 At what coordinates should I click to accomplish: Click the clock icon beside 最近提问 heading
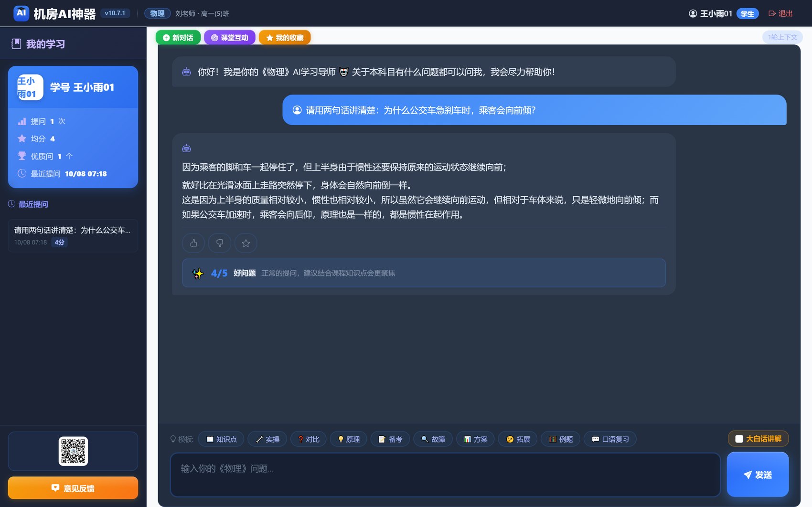click(x=12, y=204)
